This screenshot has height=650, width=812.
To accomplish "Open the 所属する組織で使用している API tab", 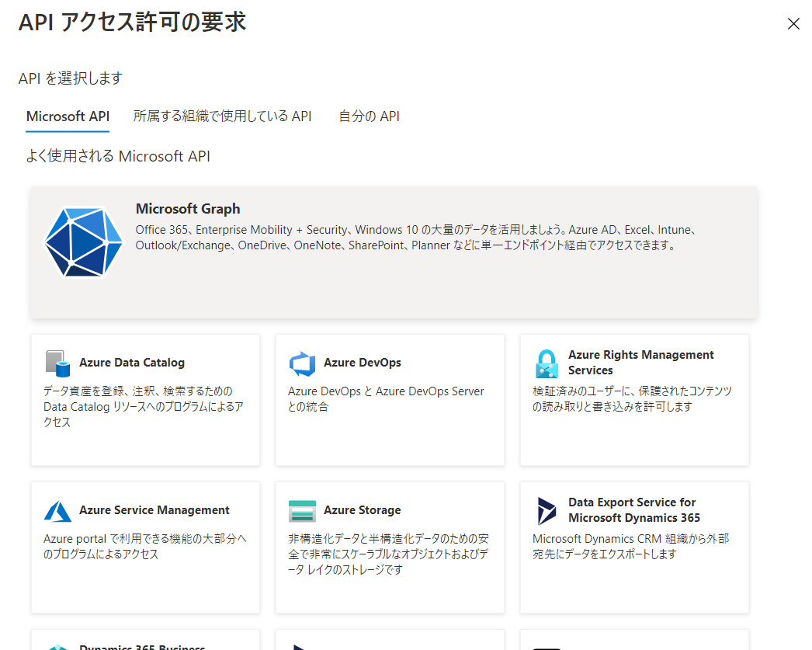I will click(222, 116).
